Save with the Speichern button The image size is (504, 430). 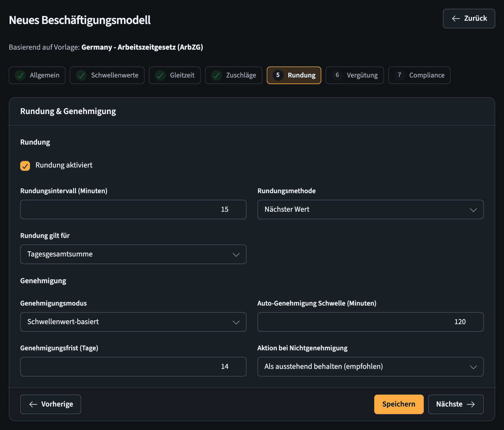point(399,404)
